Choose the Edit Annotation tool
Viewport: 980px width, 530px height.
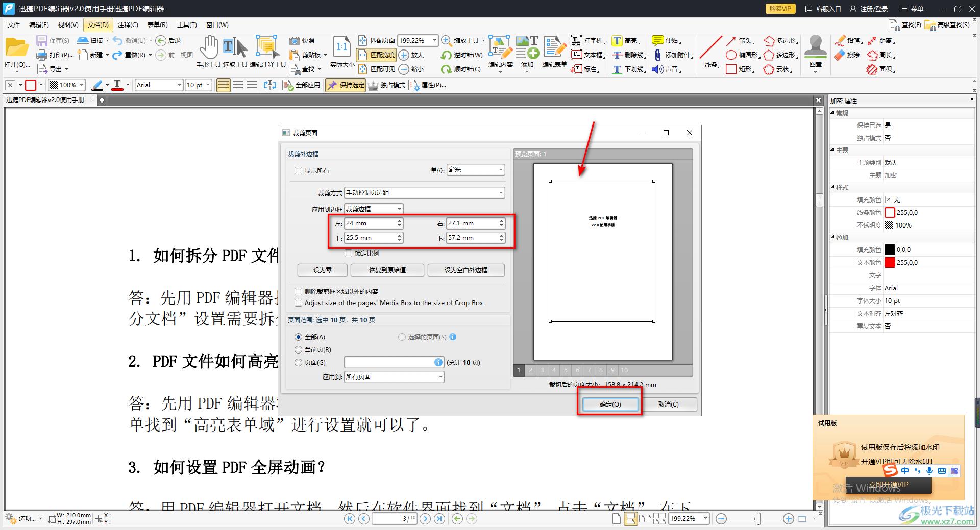coord(267,53)
